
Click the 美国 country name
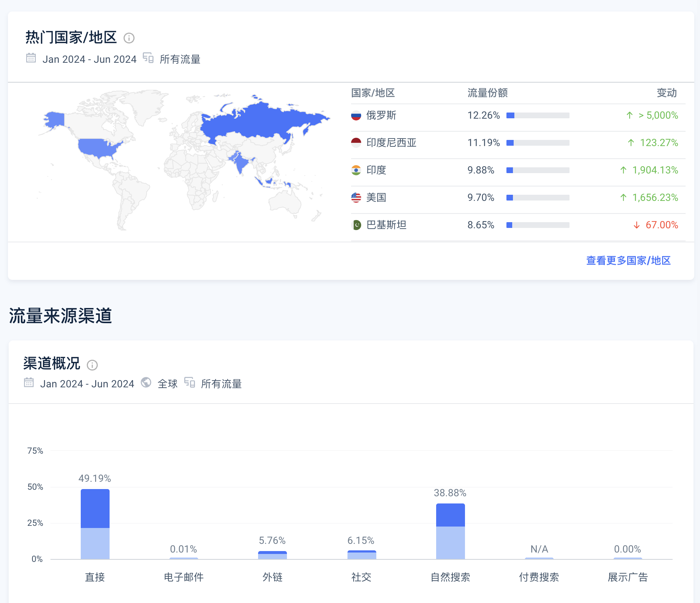pos(376,198)
